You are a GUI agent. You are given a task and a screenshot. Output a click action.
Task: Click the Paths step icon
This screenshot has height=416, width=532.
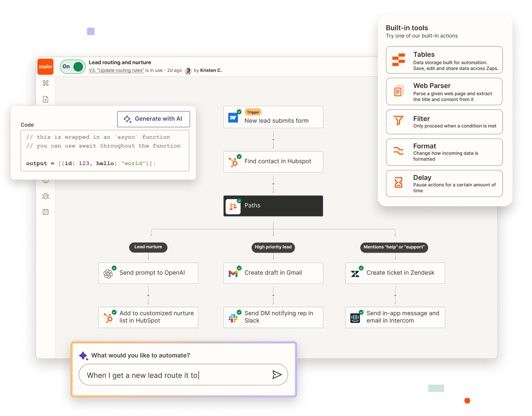pos(233,206)
